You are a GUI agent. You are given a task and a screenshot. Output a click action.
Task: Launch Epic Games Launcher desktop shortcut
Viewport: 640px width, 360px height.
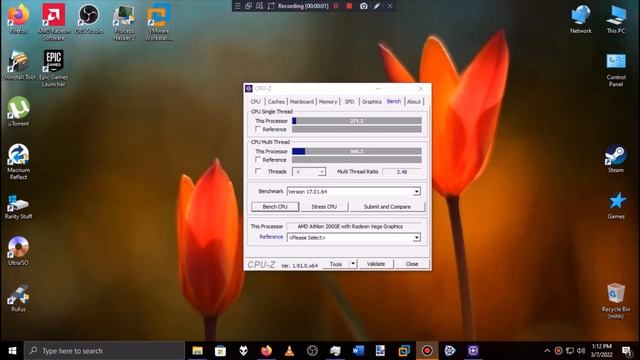click(53, 68)
